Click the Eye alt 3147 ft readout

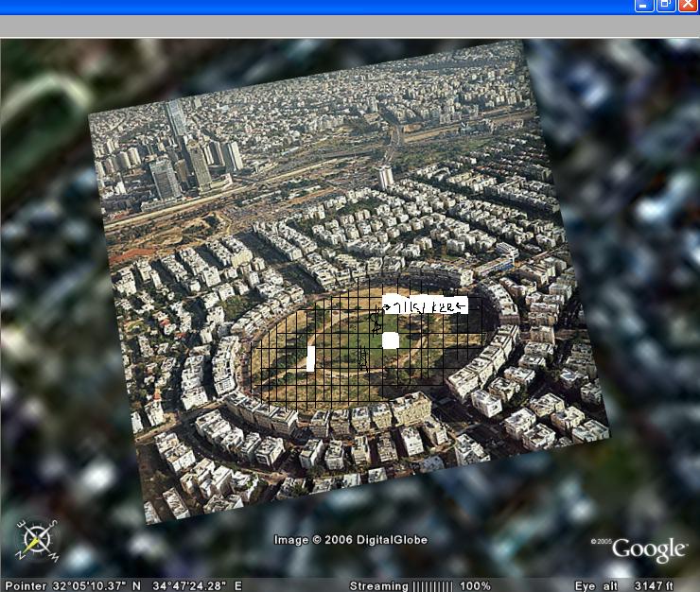[x=624, y=585]
